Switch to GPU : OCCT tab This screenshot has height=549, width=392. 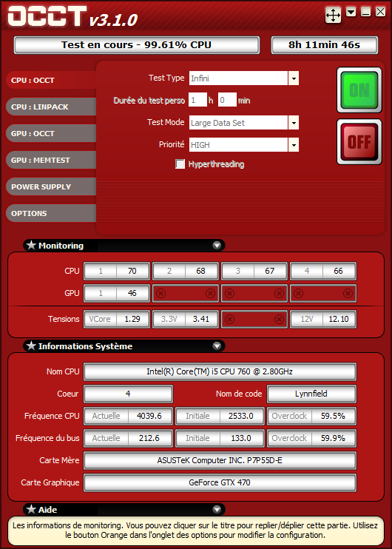point(51,133)
